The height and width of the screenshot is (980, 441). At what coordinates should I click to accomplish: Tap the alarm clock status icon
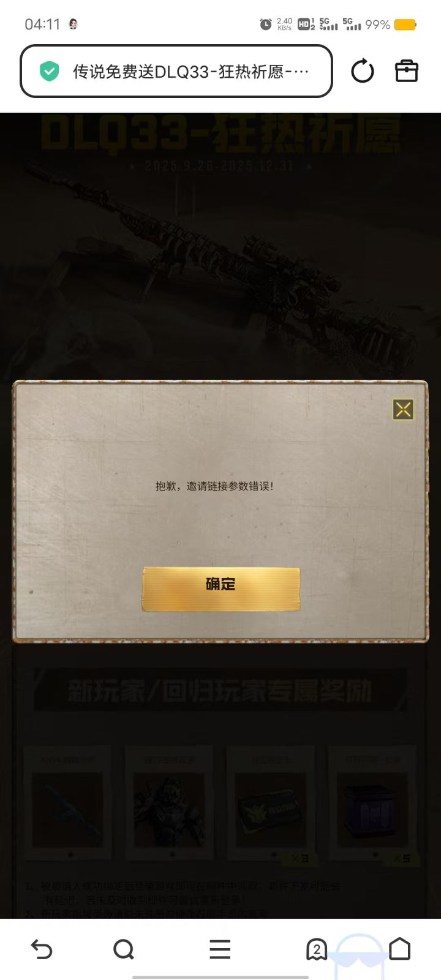(266, 24)
